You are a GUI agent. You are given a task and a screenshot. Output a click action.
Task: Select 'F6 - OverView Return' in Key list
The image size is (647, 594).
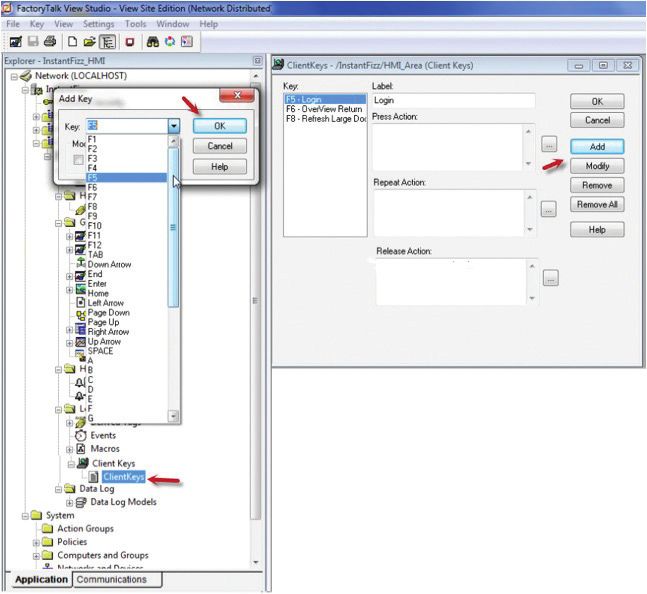pyautogui.click(x=324, y=109)
